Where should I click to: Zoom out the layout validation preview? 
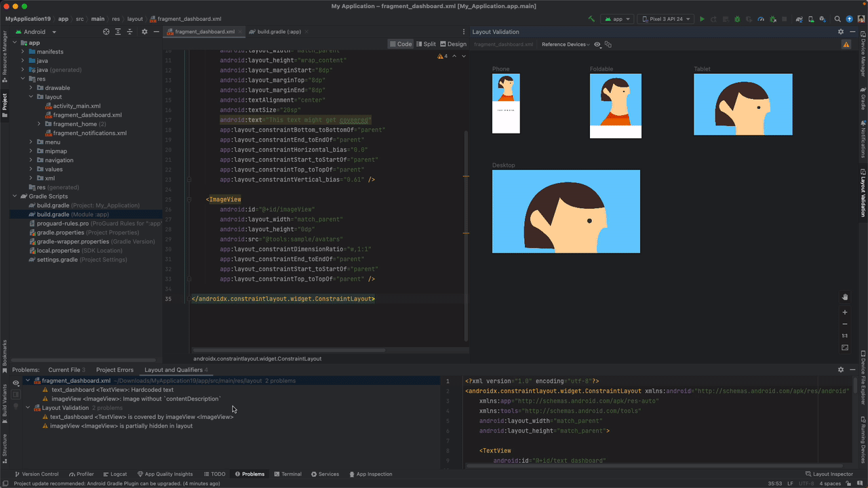coord(845,324)
